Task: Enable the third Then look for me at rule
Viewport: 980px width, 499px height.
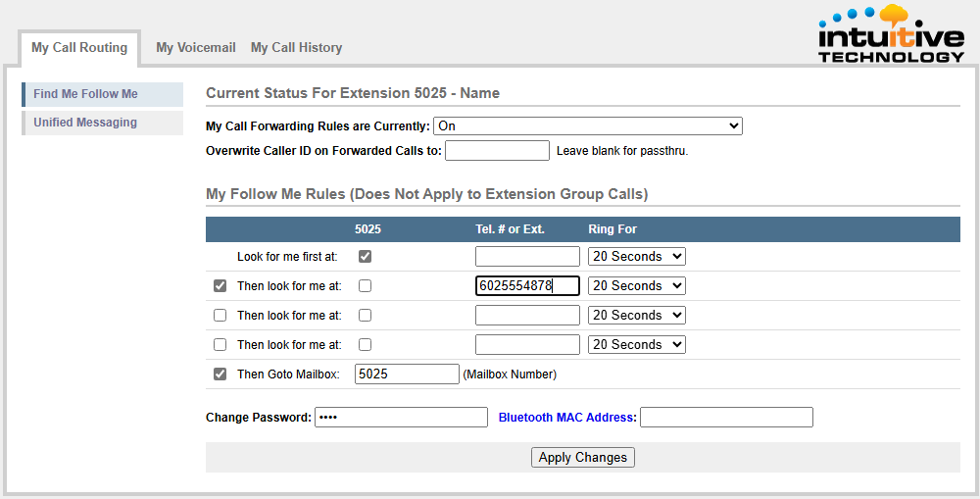Action: pyautogui.click(x=220, y=344)
